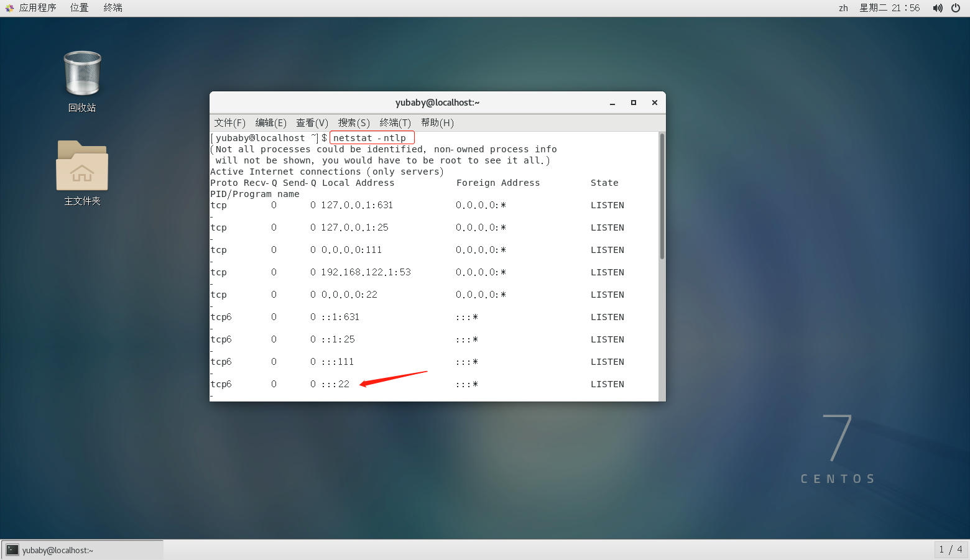The image size is (970, 560).
Task: Click the Applications menu activities icon
Action: pos(9,8)
